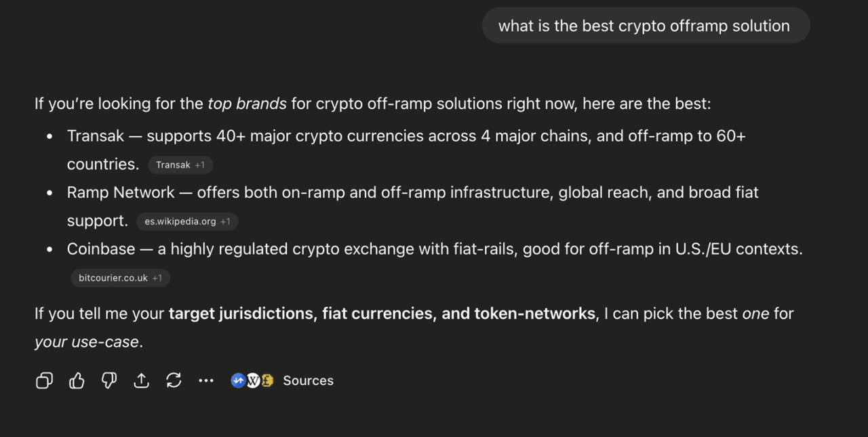The width and height of the screenshot is (868, 437).
Task: Click the Wikipedia favicon near Sources
Action: click(x=252, y=381)
